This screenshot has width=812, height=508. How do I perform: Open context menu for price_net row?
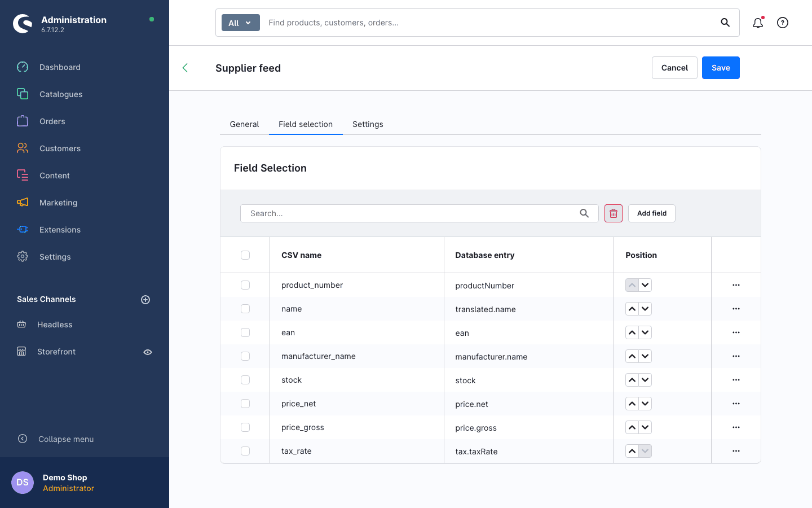pyautogui.click(x=736, y=404)
